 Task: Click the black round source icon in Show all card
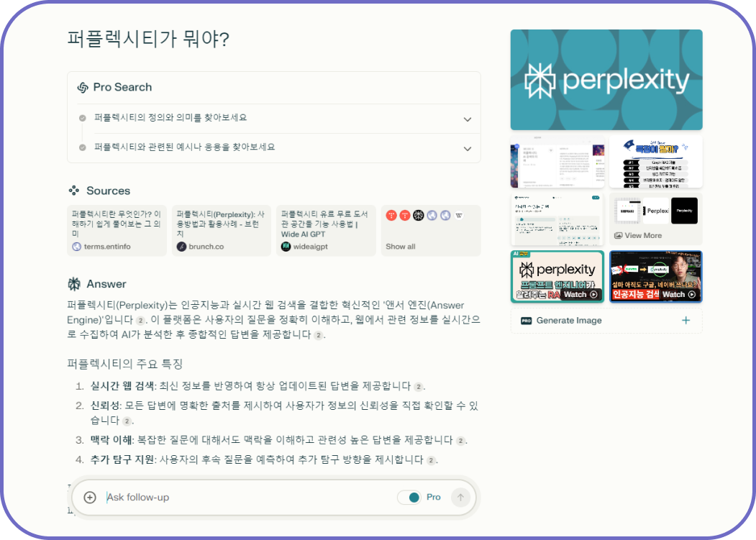click(x=418, y=216)
